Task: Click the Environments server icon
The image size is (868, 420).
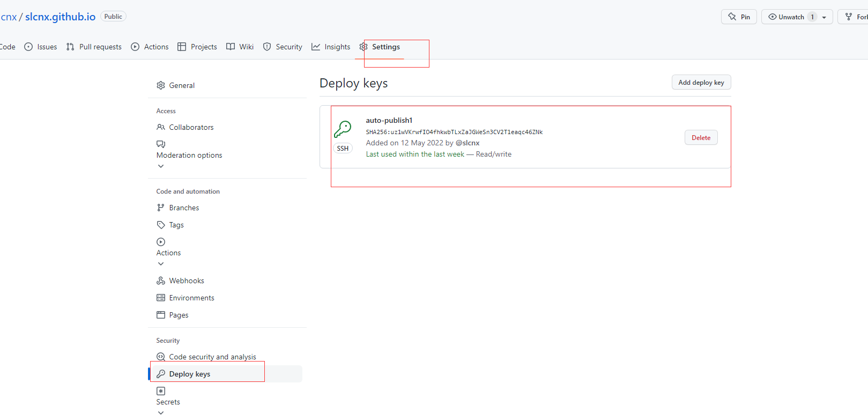Action: pos(161,298)
